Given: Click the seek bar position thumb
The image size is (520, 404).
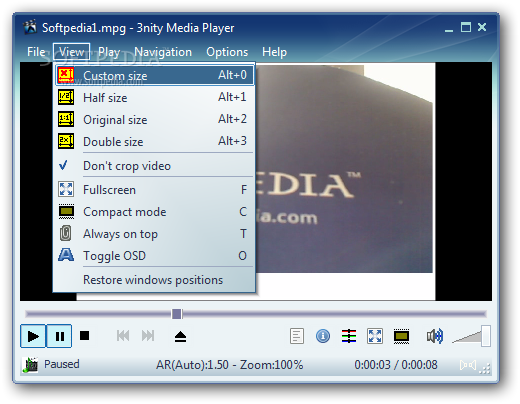Looking at the screenshot, I should pyautogui.click(x=177, y=314).
